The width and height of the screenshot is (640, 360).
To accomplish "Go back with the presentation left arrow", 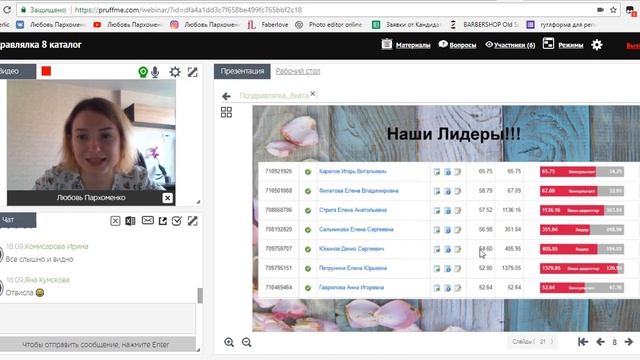I will tap(226, 96).
